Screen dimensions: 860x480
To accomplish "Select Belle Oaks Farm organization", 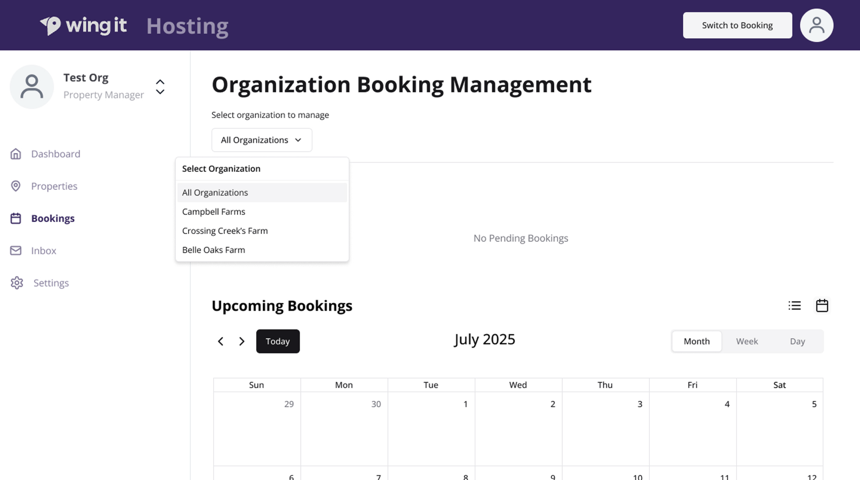I will [x=262, y=250].
